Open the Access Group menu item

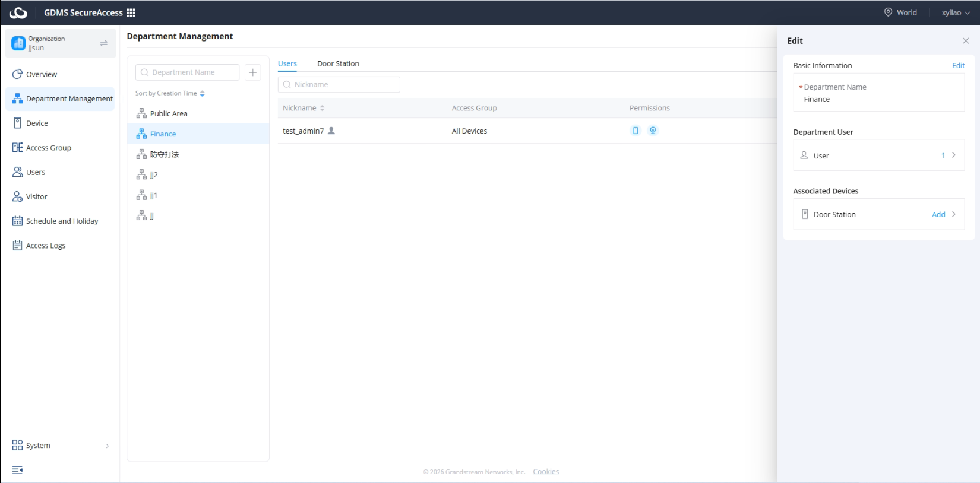click(x=60, y=147)
